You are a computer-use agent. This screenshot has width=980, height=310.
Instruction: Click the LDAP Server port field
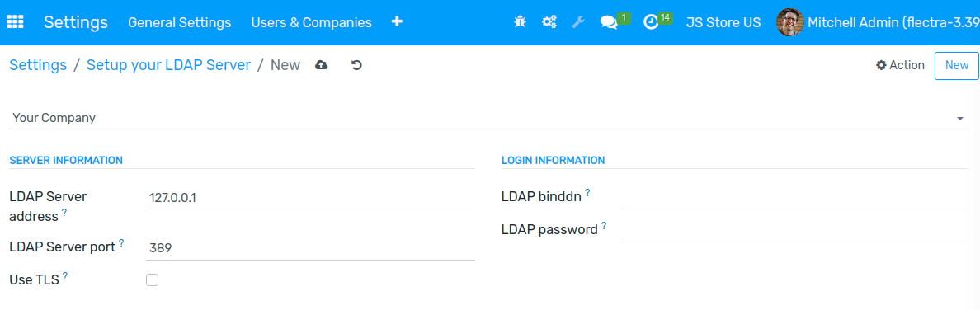pyautogui.click(x=310, y=248)
